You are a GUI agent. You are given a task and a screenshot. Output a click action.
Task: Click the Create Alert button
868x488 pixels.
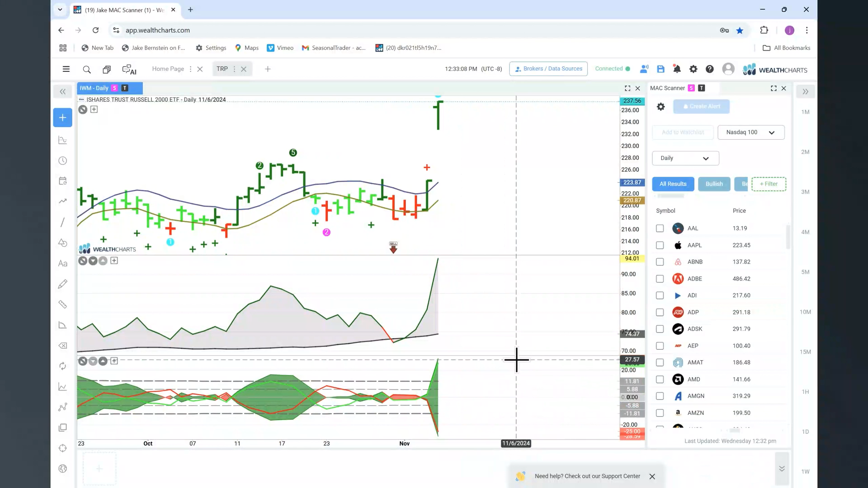pyautogui.click(x=701, y=107)
